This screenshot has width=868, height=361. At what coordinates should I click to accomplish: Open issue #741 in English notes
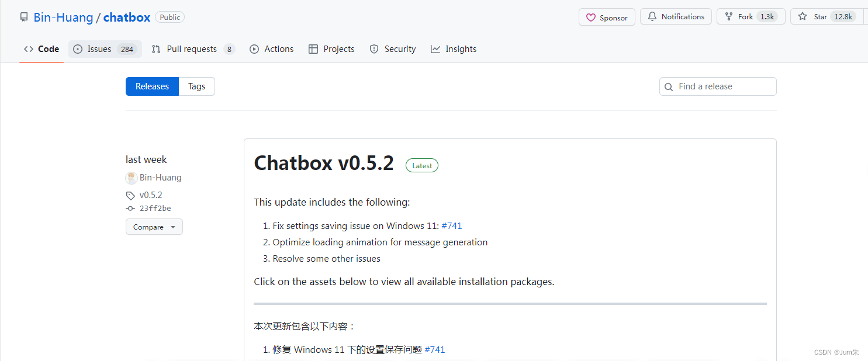452,225
